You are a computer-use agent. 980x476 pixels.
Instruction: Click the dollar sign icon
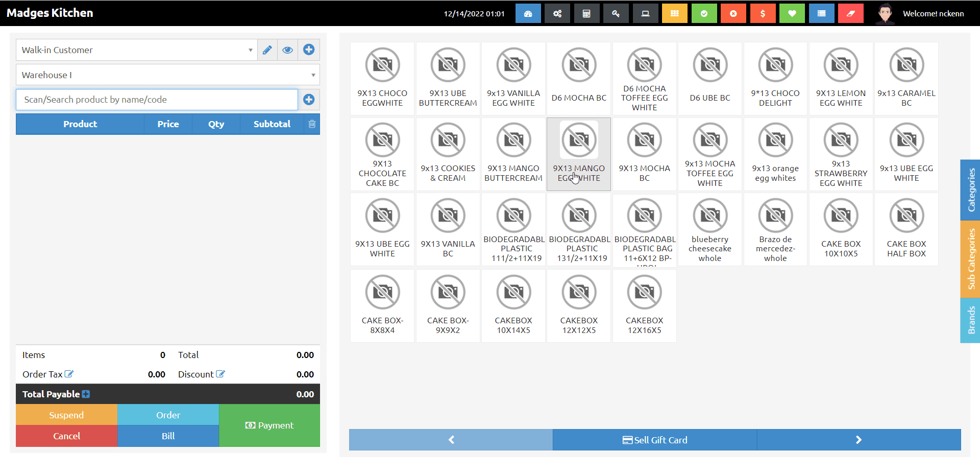click(763, 13)
